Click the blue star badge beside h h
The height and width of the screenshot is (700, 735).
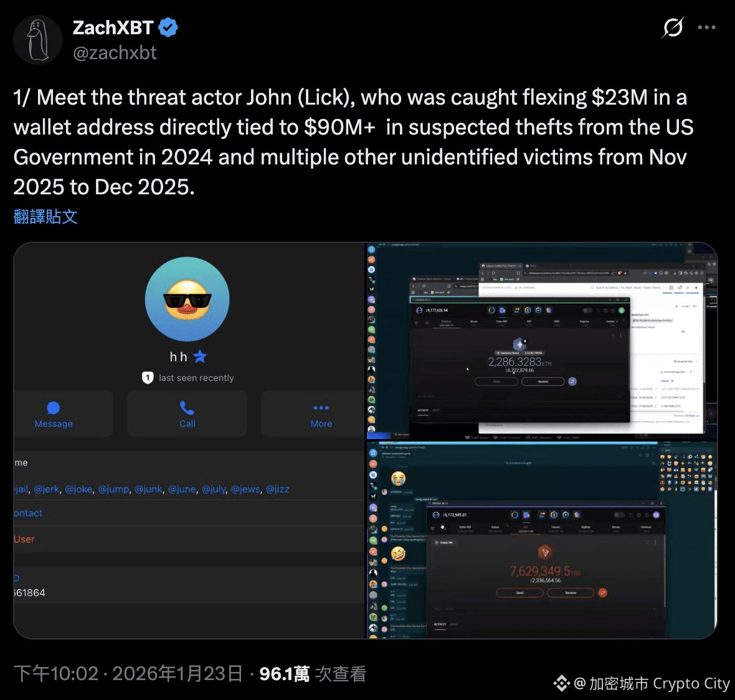pos(200,357)
